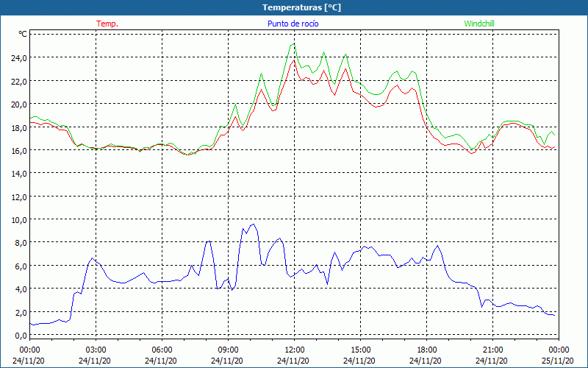Pick the 21:00 time label on x-axis

pos(492,350)
